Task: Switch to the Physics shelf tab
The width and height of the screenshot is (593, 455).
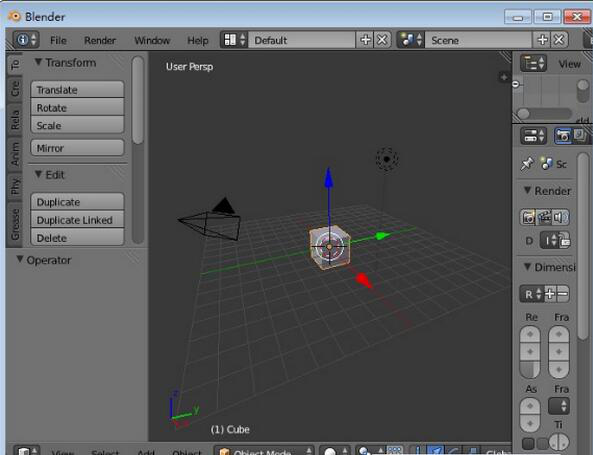Action: pos(15,186)
